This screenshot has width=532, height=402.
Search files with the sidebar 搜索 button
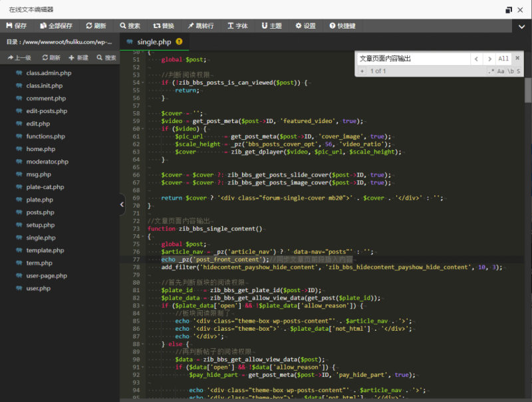(106, 58)
